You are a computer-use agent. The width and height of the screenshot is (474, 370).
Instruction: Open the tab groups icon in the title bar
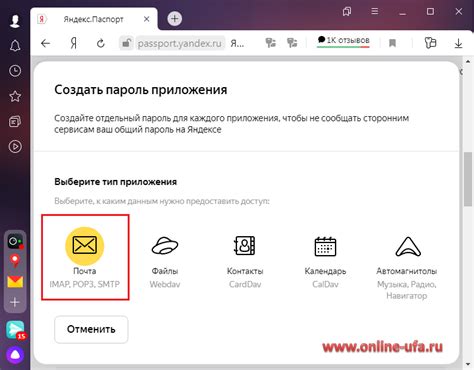(x=347, y=12)
